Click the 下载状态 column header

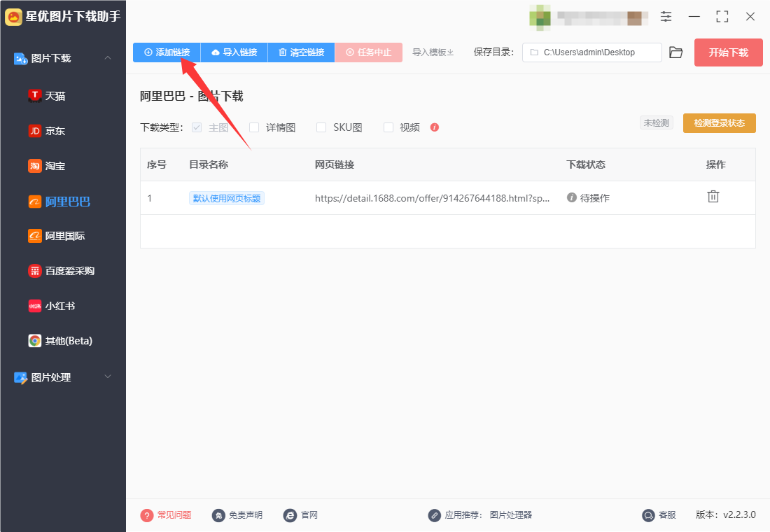(x=586, y=164)
